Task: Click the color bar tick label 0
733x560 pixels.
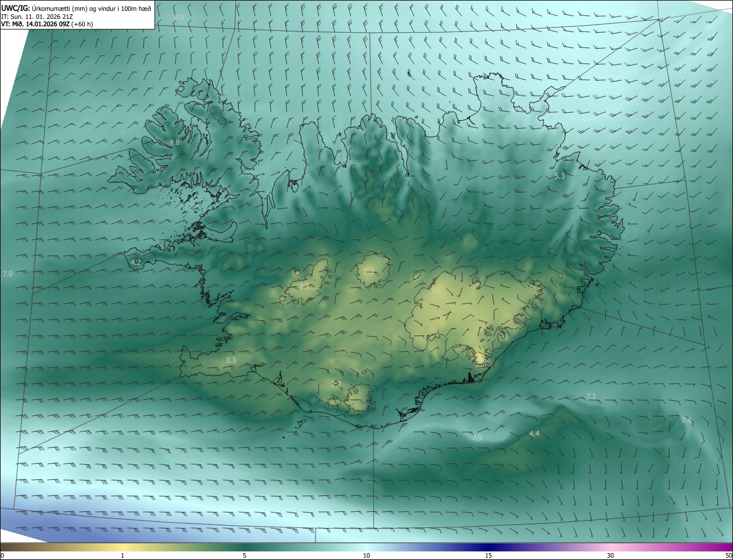Action: click(2, 556)
